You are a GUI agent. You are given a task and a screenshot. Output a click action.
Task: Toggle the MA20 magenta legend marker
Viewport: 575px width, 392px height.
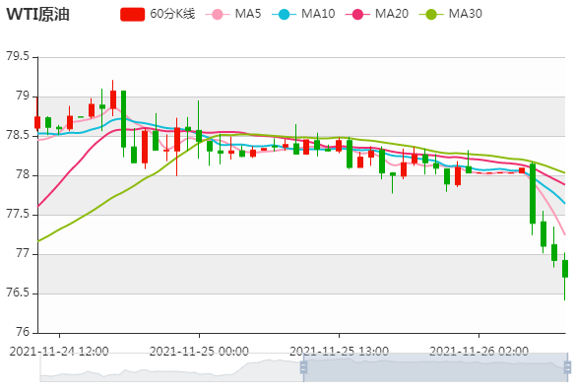pyautogui.click(x=357, y=15)
